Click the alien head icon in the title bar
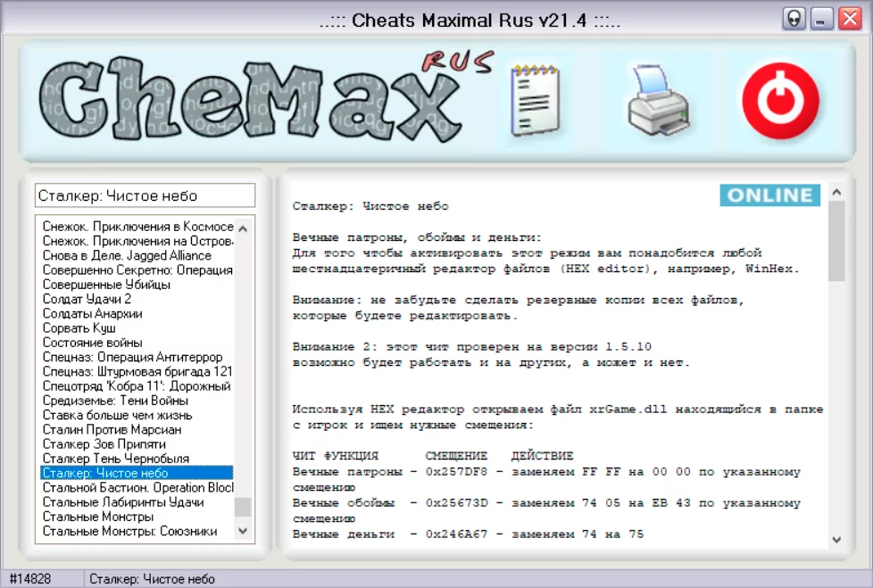Screen dimensions: 873x588 [794, 19]
